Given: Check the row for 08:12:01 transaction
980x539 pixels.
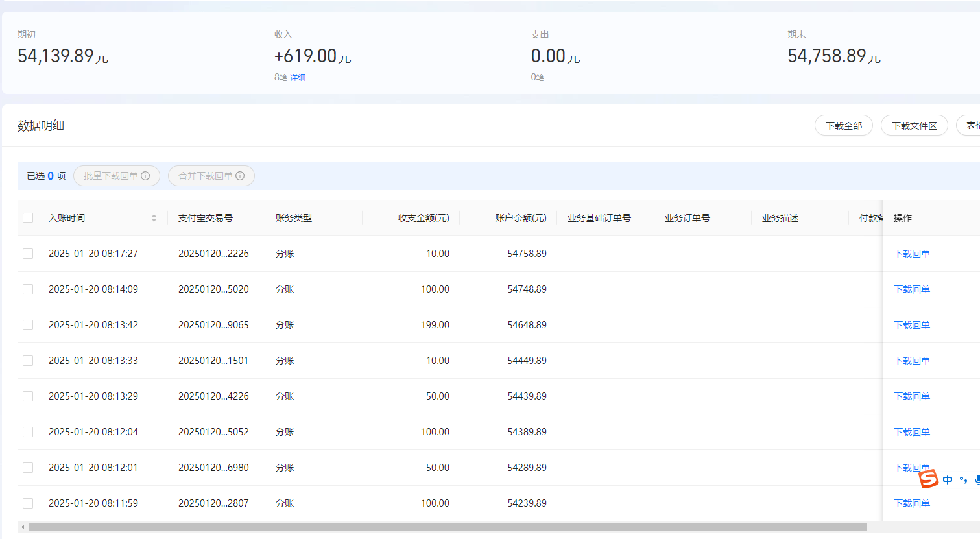Looking at the screenshot, I should pos(28,468).
